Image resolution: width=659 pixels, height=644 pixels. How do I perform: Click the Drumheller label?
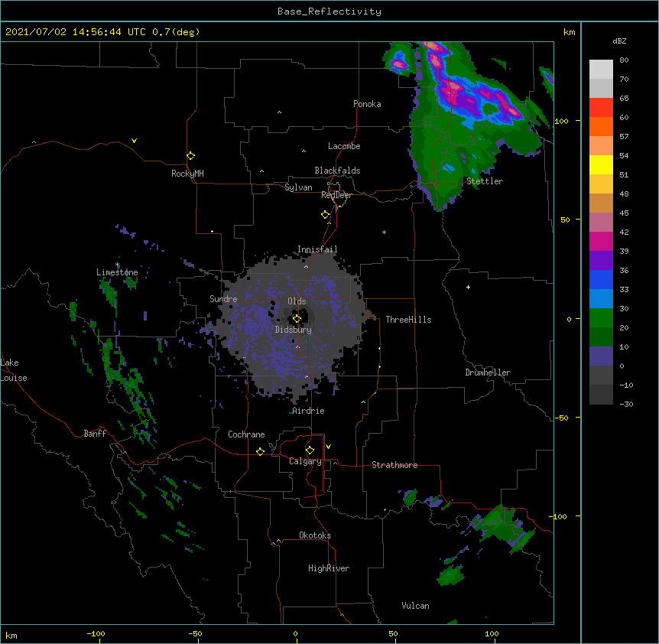pyautogui.click(x=488, y=372)
